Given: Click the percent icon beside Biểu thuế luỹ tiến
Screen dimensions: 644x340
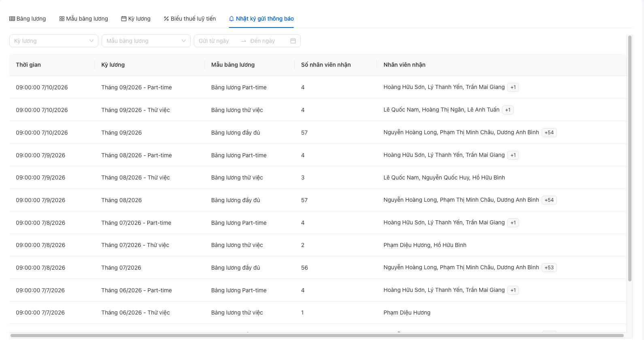Looking at the screenshot, I should (166, 19).
